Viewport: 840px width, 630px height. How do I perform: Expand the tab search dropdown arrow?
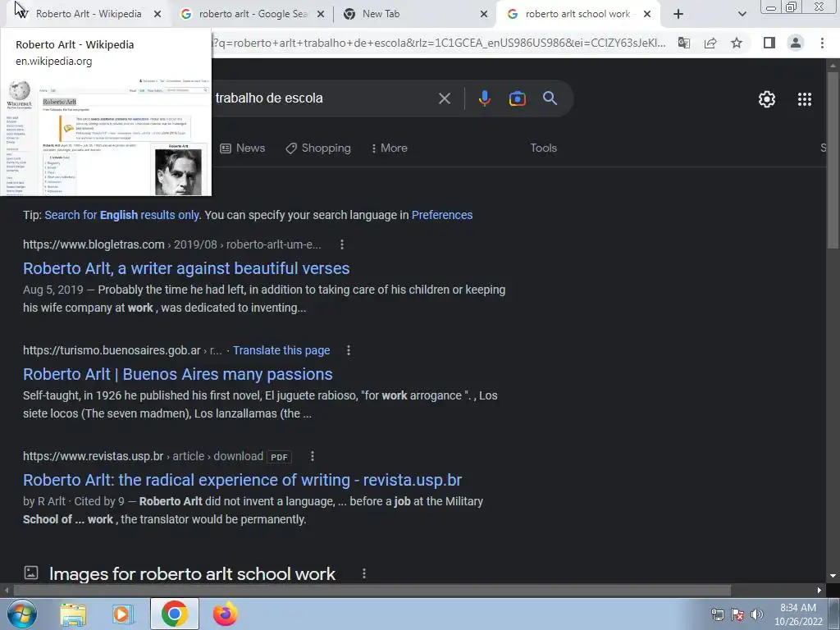(742, 14)
